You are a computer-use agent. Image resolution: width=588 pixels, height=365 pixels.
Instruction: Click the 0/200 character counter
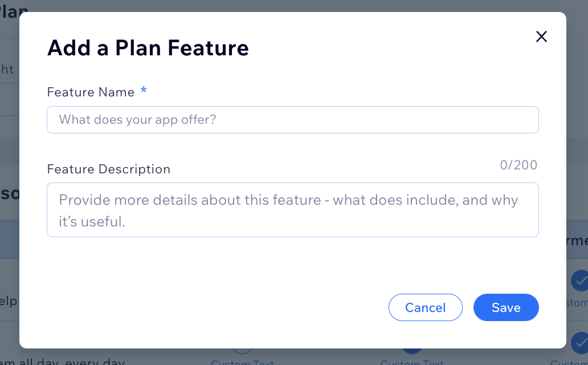coord(518,165)
